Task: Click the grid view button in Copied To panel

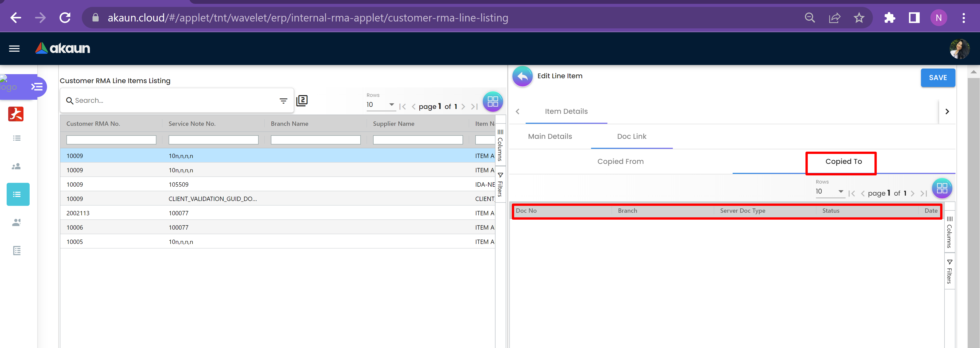Action: 942,188
